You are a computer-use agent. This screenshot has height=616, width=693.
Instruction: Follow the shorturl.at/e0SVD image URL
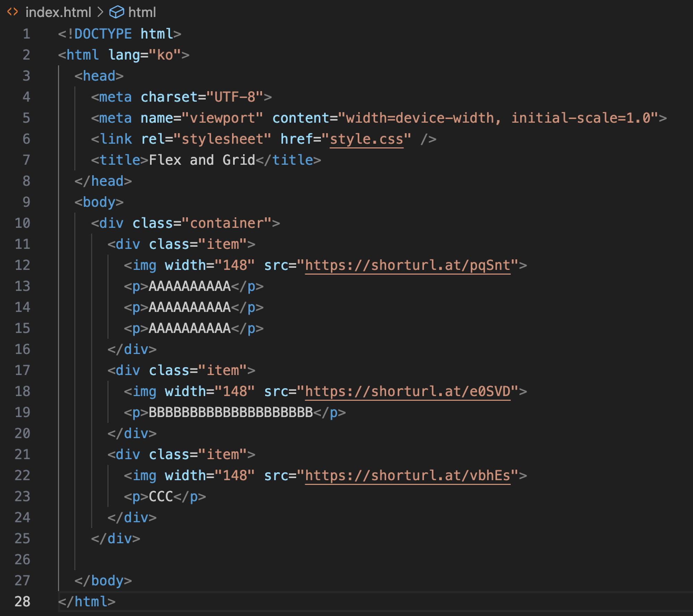407,391
